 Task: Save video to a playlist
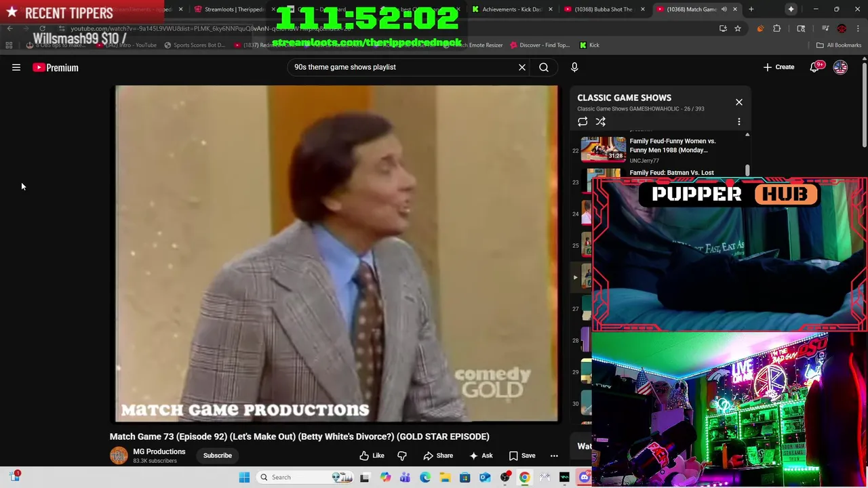pos(522,455)
